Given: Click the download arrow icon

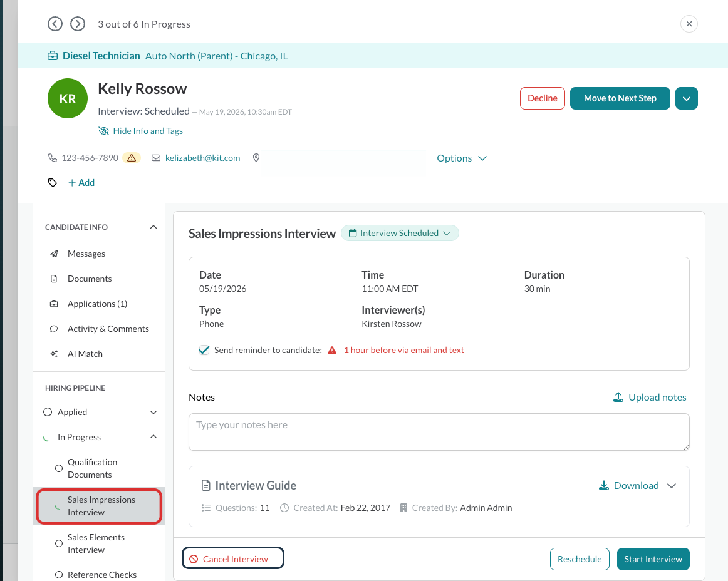Looking at the screenshot, I should (603, 485).
